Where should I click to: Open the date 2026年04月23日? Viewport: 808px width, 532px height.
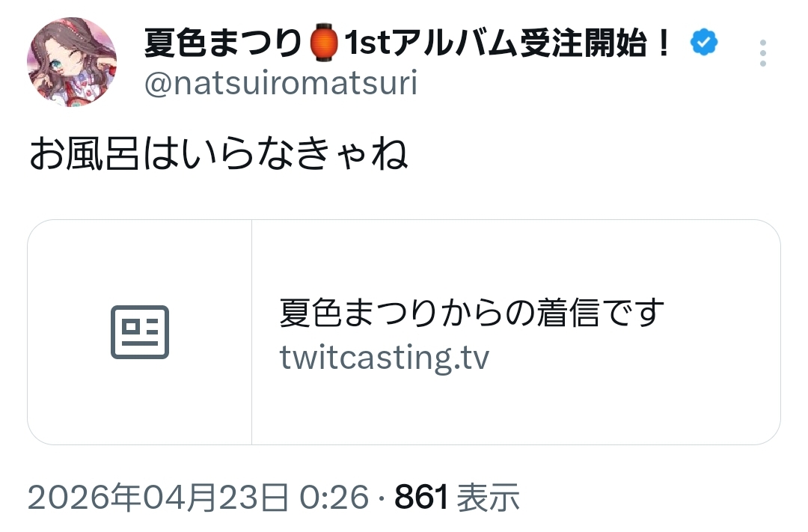(x=158, y=498)
